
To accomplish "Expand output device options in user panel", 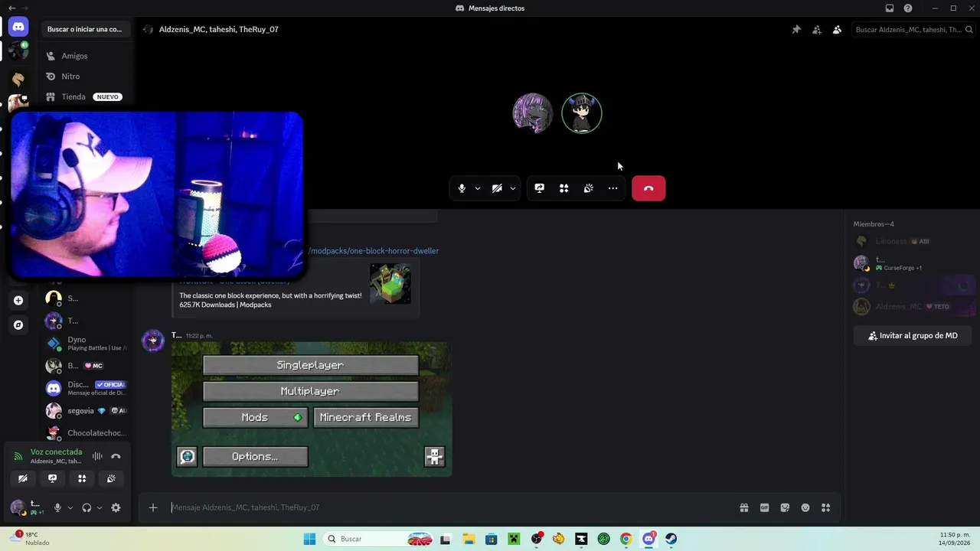I will pyautogui.click(x=100, y=507).
